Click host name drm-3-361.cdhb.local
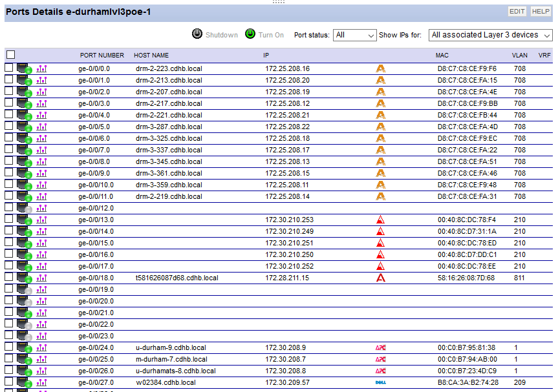This screenshot has height=392, width=558. (x=169, y=174)
